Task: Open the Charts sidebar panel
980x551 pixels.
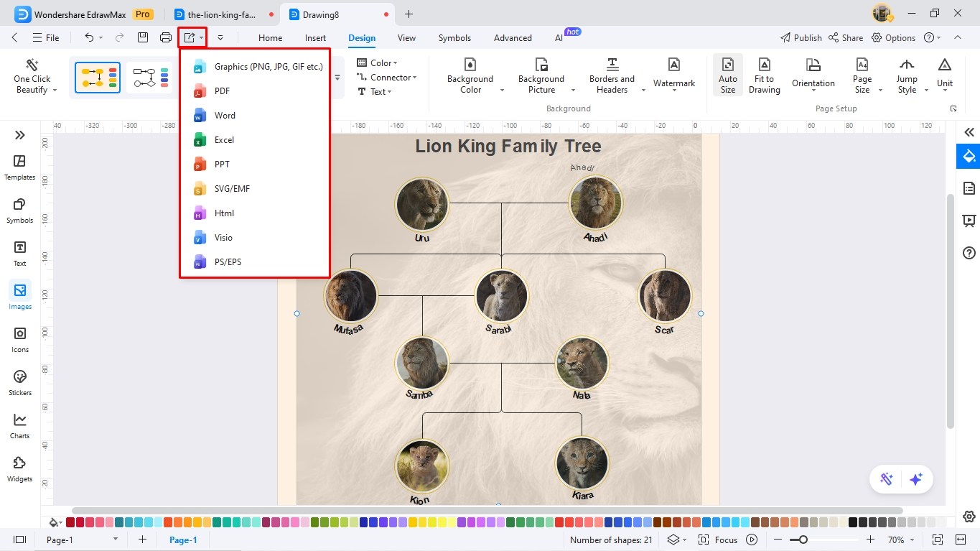Action: click(x=20, y=426)
